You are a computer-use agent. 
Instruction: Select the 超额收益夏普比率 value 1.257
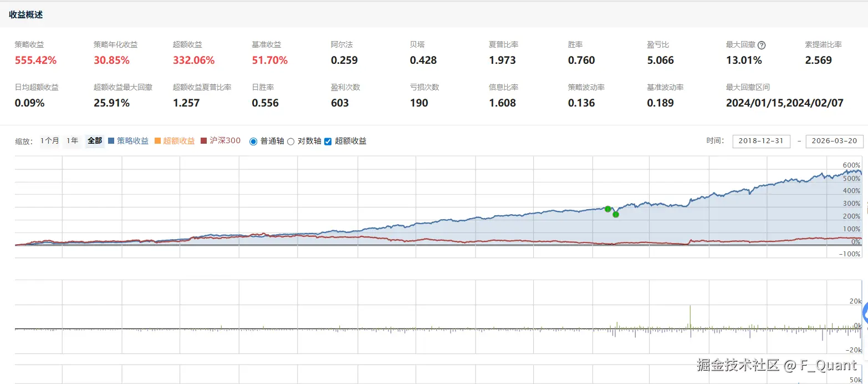(x=186, y=103)
